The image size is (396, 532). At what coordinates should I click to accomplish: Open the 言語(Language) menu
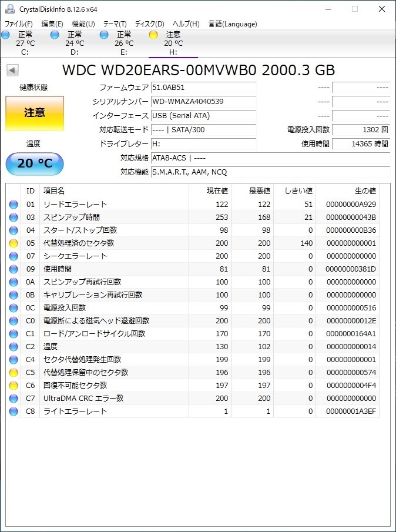(x=233, y=24)
